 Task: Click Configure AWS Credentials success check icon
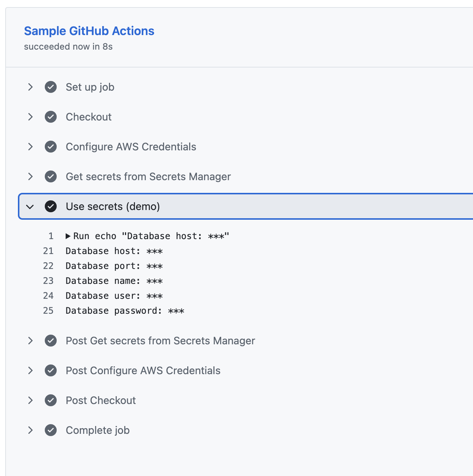click(51, 147)
